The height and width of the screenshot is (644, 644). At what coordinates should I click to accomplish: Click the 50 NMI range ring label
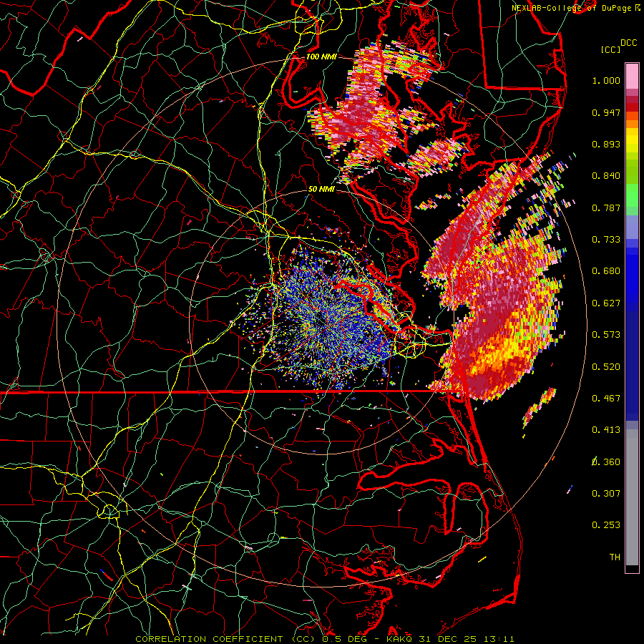pyautogui.click(x=321, y=190)
